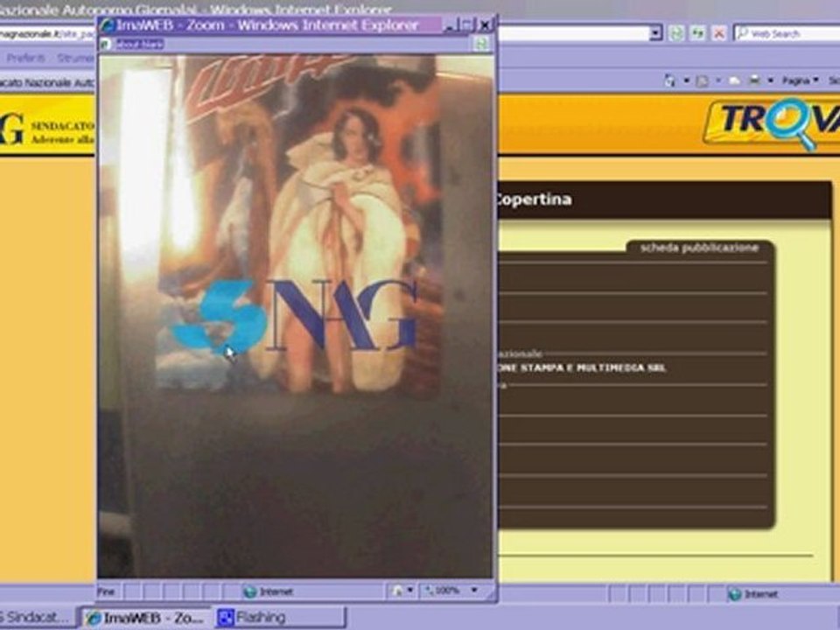Click the SNAG Sindacato logo in page header
Screen dimensions: 840x630
point(47,128)
